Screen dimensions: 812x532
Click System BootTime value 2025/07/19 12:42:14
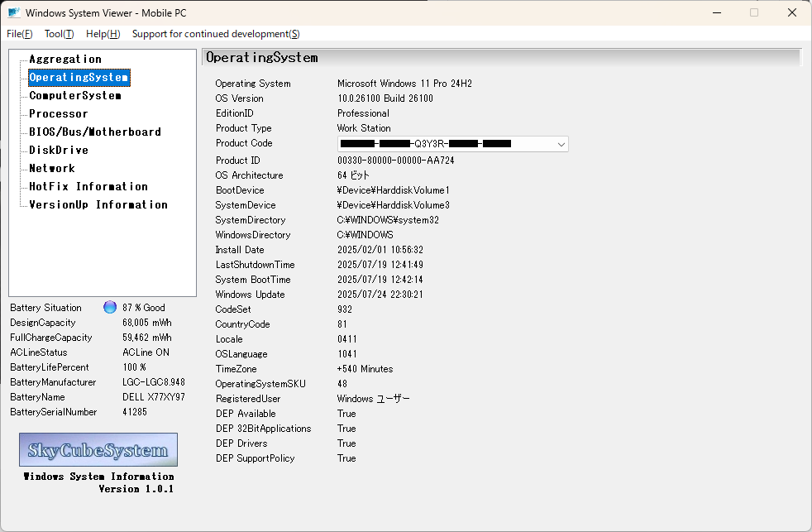pyautogui.click(x=380, y=280)
